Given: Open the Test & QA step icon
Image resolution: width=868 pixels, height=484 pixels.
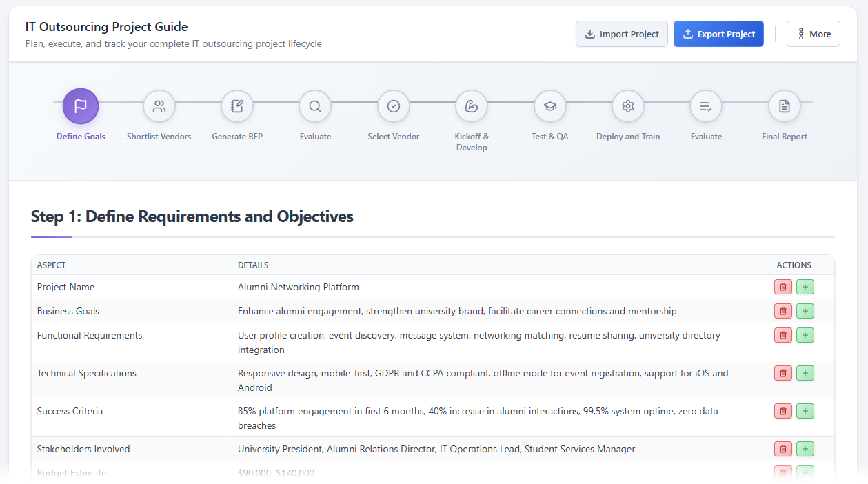Looking at the screenshot, I should pos(549,105).
